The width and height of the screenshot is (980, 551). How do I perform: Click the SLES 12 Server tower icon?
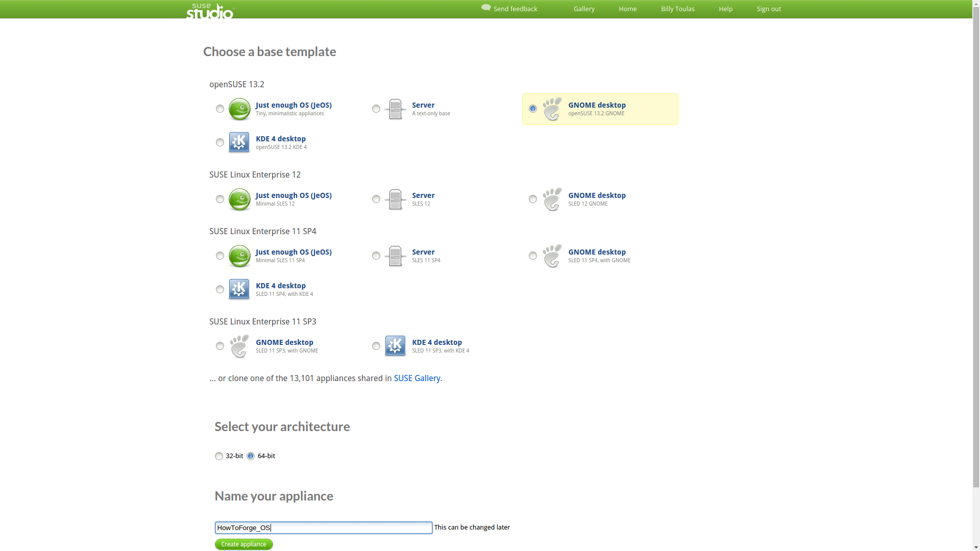(x=396, y=199)
